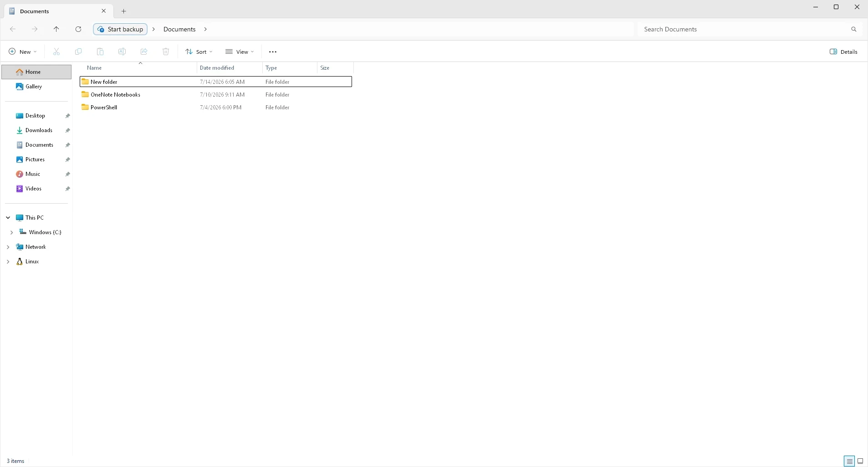The image size is (868, 467).
Task: Unpin Downloads using its pin icon
Action: coord(68,130)
